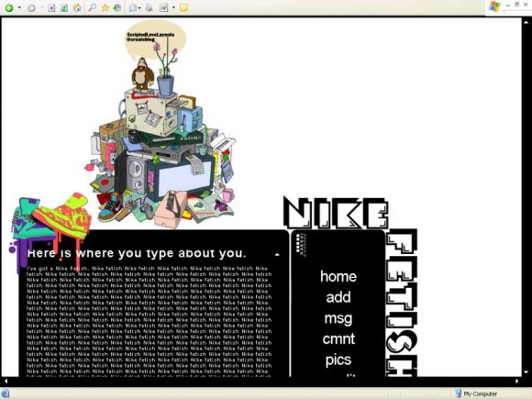Click the horizontal scrollbar right arrow
This screenshot has width=532, height=399.
pyautogui.click(x=516, y=381)
